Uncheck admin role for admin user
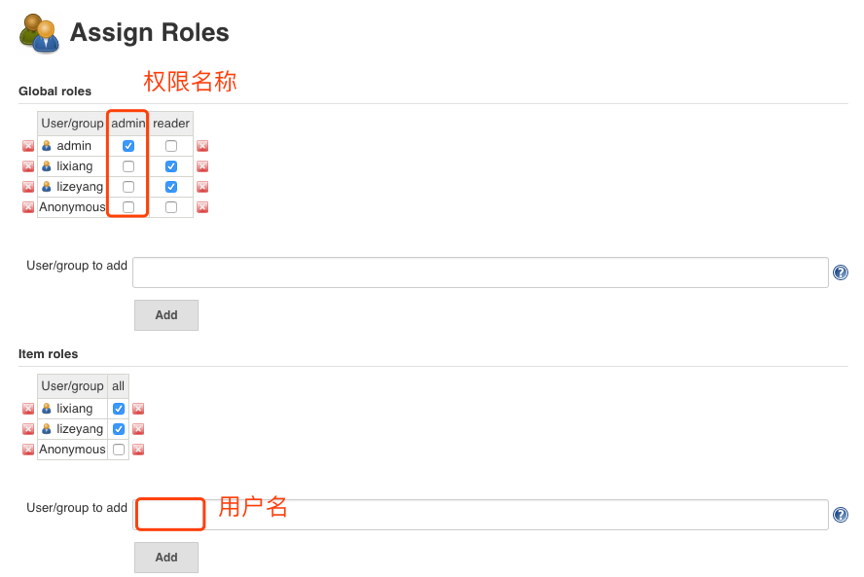Image resolution: width=864 pixels, height=577 pixels. click(128, 146)
